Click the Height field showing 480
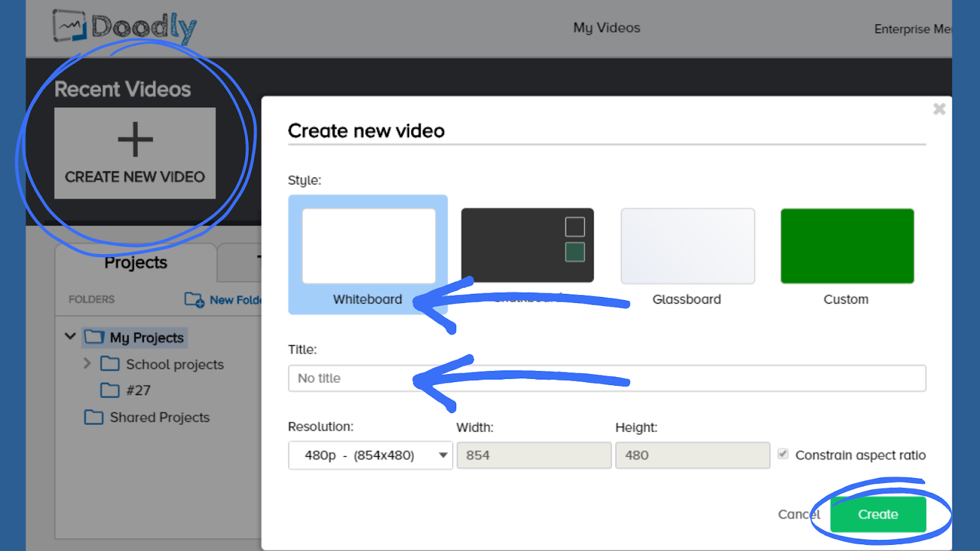Image resolution: width=980 pixels, height=551 pixels. click(x=693, y=455)
